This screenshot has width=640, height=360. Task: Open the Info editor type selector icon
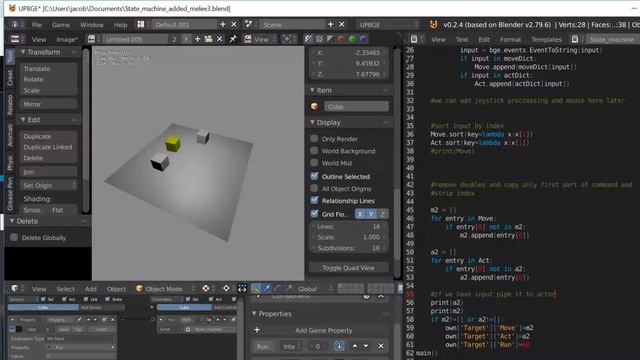15,24
